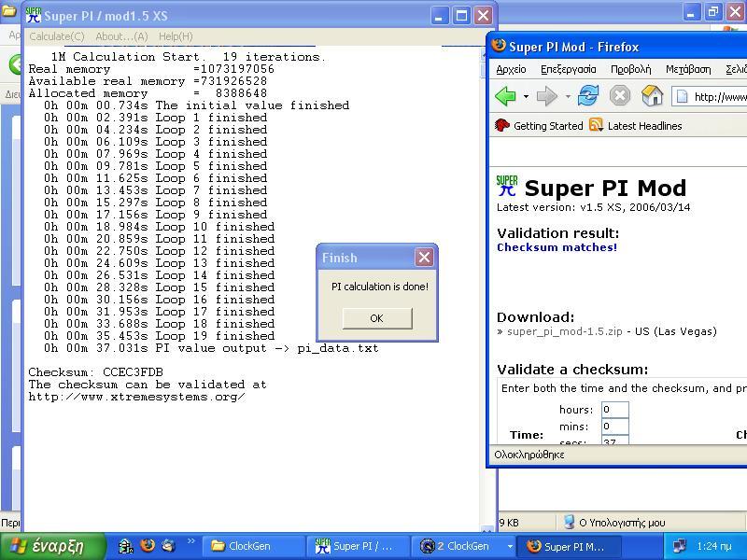Open the Latest Headlines feed bookmark

click(x=636, y=126)
